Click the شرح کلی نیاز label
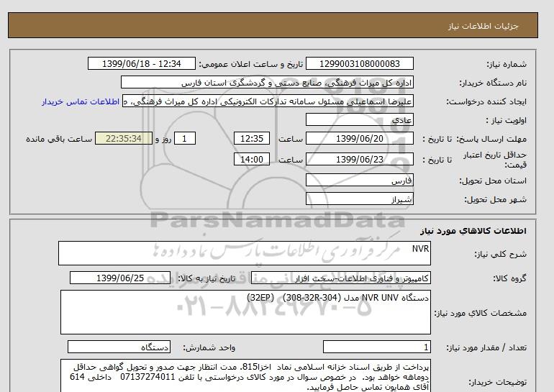This screenshot has width=554, height=392. (x=500, y=254)
